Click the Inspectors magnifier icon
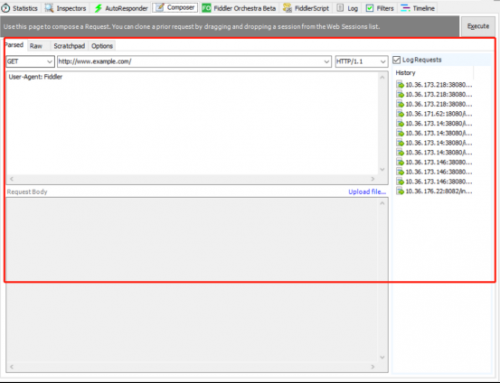This screenshot has height=383, width=500. point(49,8)
